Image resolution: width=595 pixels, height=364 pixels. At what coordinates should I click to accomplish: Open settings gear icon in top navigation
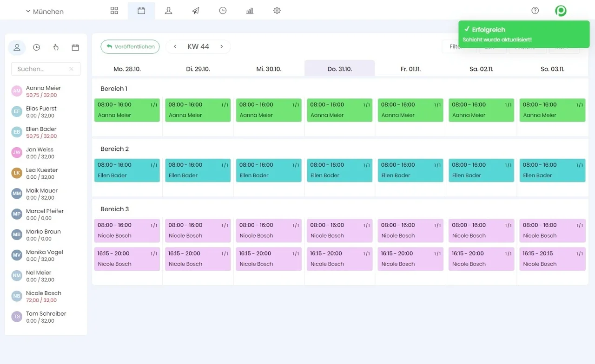(x=277, y=11)
